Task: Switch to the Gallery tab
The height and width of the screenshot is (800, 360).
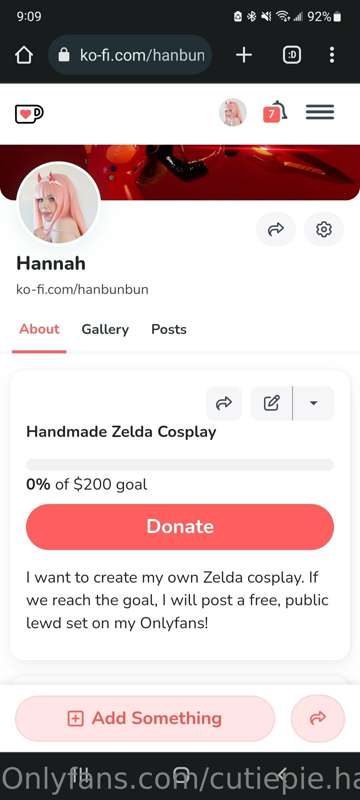Action: [105, 330]
